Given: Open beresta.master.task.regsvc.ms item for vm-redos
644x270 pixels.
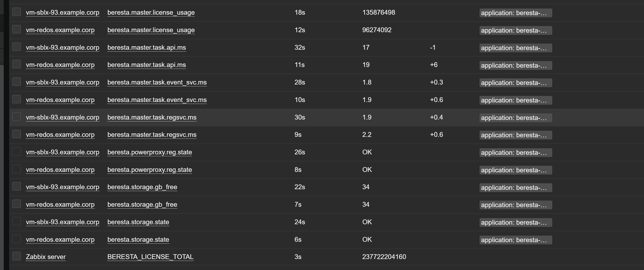Looking at the screenshot, I should (x=152, y=134).
